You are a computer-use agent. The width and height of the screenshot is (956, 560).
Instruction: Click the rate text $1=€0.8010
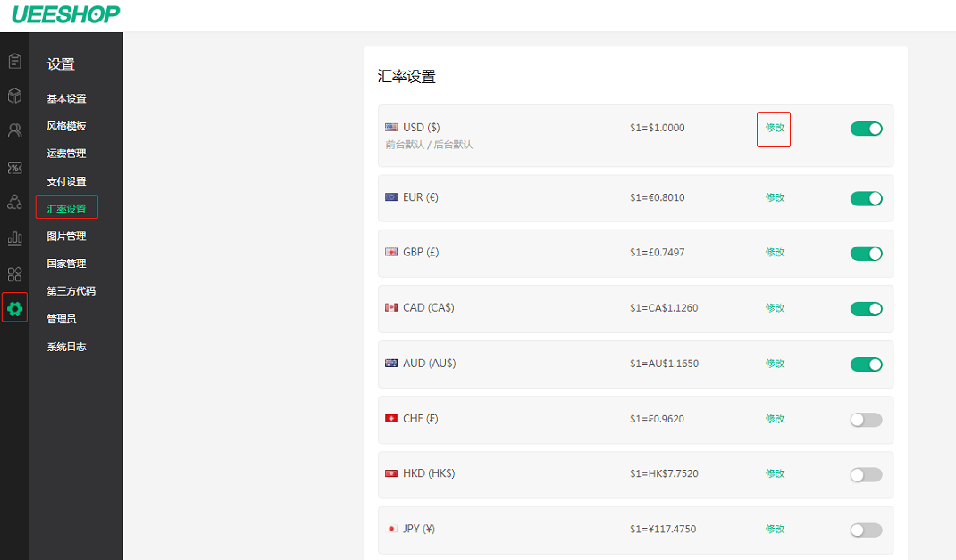tap(658, 197)
